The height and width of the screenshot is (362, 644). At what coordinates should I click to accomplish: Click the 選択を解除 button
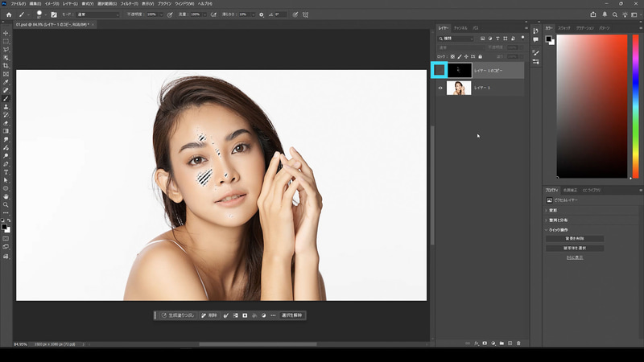[291, 315]
